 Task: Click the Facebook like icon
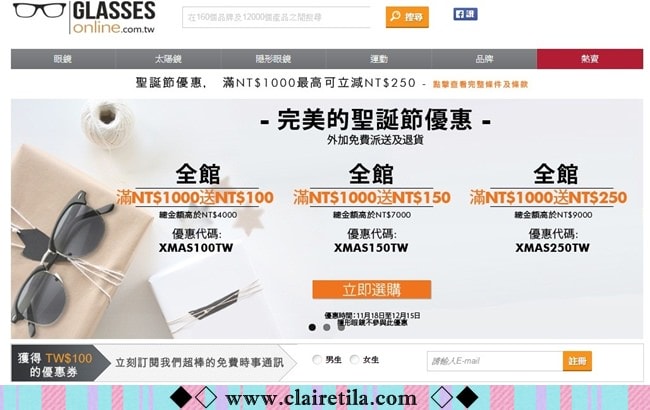[x=465, y=14]
